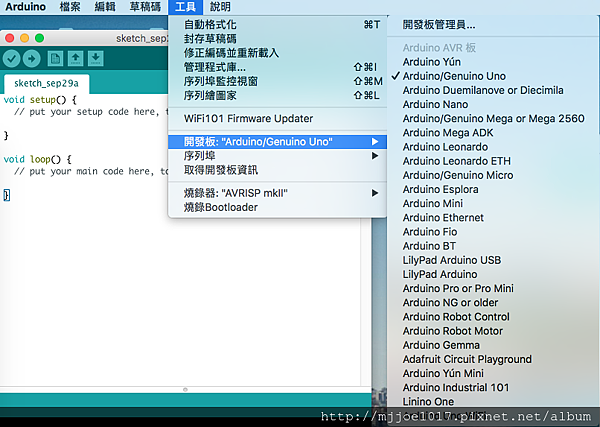
Task: Select the Arduino Ethernet board
Action: tap(493, 217)
